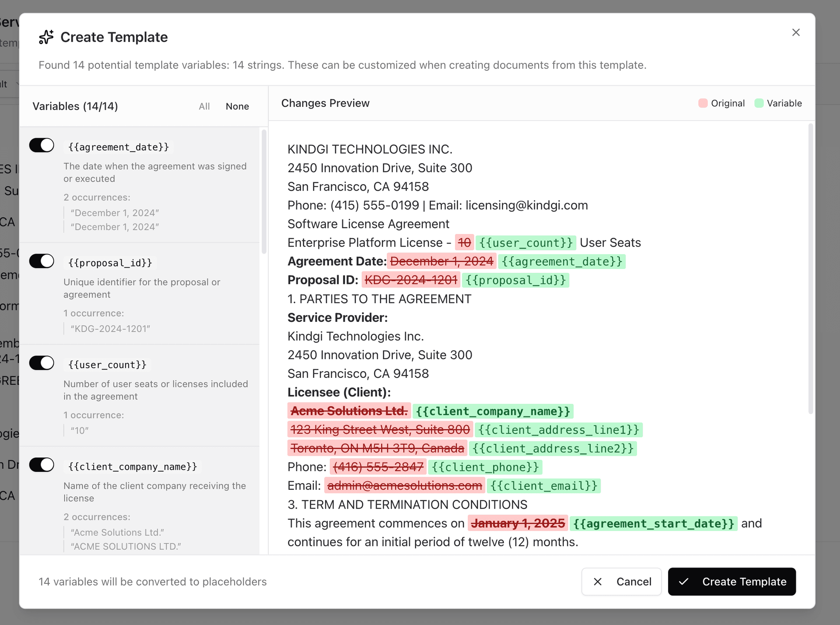Click the pink Original legend swatch
Screen dimensions: 840x625
click(703, 103)
